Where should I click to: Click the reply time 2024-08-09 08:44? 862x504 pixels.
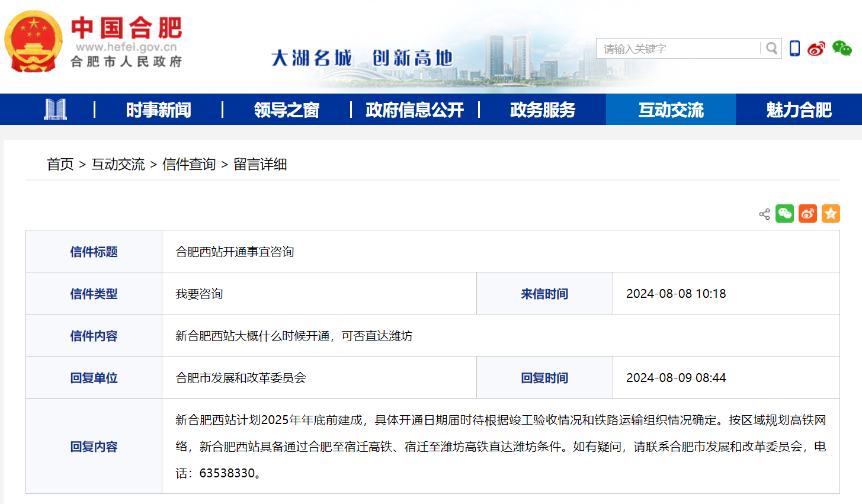676,378
